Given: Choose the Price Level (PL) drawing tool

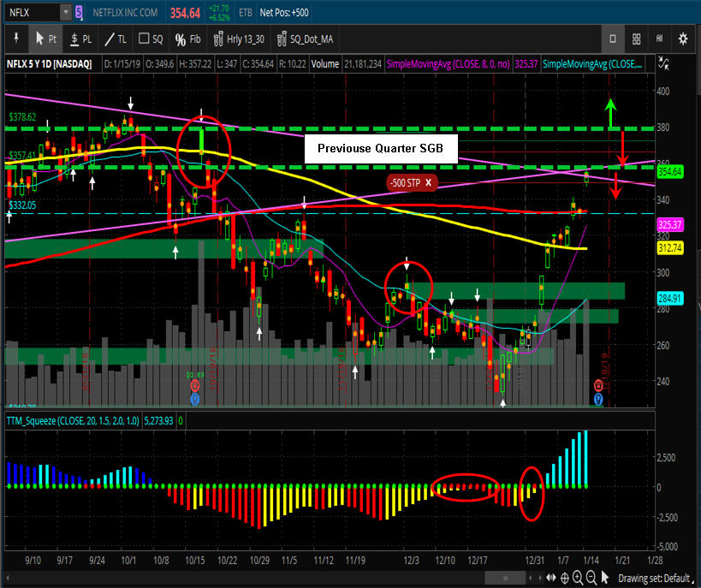Looking at the screenshot, I should click(x=81, y=39).
